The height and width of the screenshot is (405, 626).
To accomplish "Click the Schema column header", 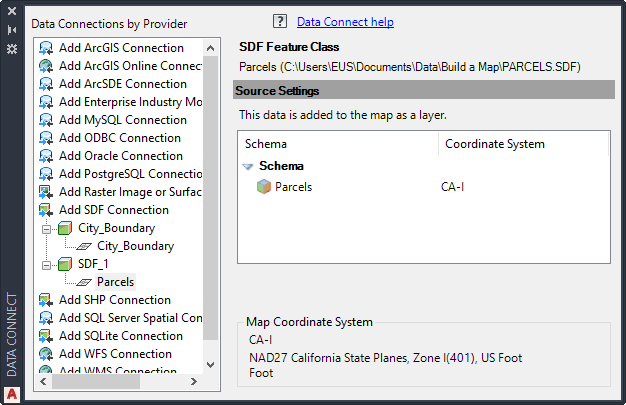I will point(266,144).
